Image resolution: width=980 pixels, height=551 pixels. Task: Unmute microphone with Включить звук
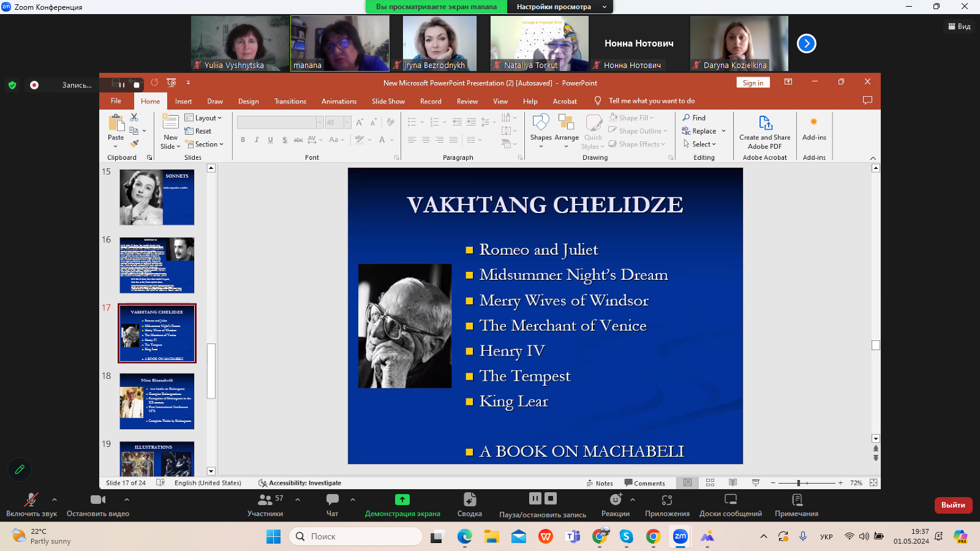click(x=31, y=504)
